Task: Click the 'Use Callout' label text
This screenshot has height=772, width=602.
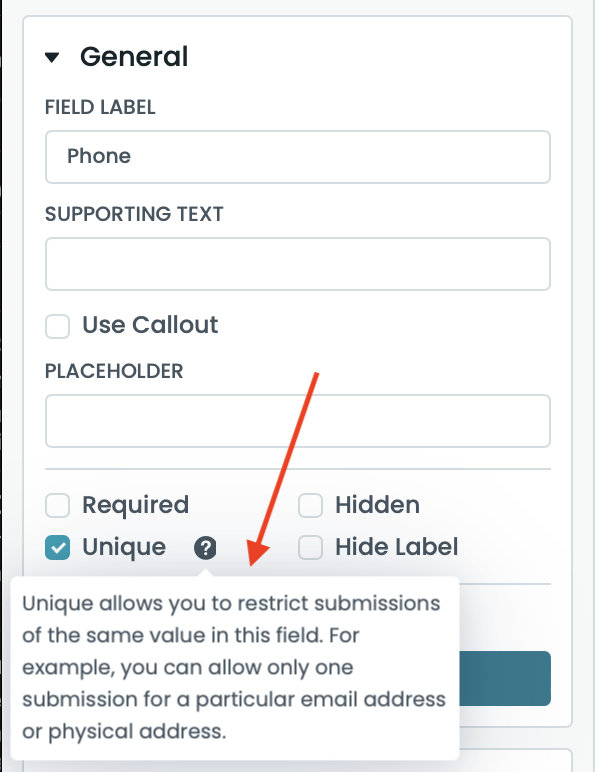Action: point(150,325)
